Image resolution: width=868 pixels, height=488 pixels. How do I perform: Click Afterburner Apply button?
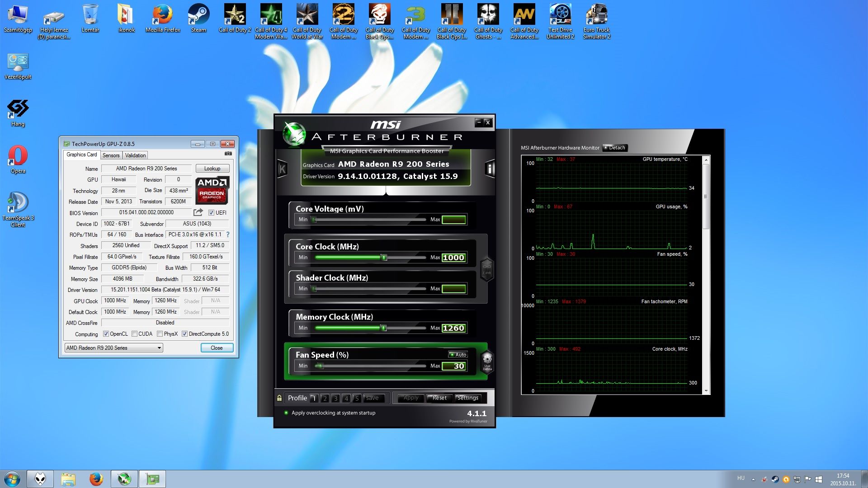(x=411, y=398)
